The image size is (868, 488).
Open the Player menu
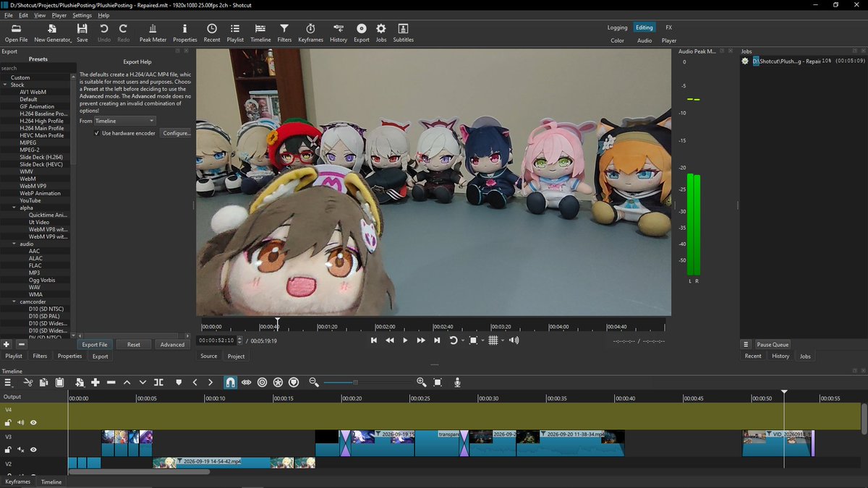(x=59, y=15)
